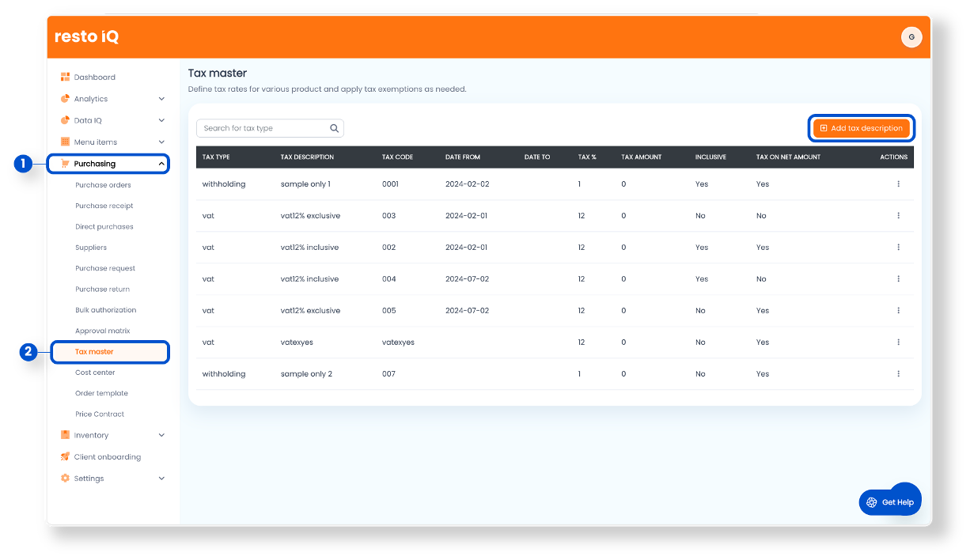970x560 pixels.
Task: Click the Dashboard grid icon
Action: point(66,78)
